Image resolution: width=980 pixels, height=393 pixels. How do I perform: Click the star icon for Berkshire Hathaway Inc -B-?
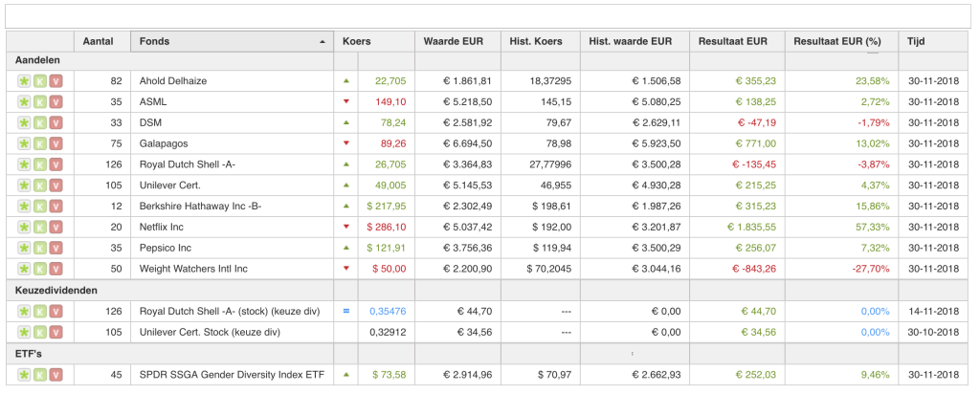(24, 207)
